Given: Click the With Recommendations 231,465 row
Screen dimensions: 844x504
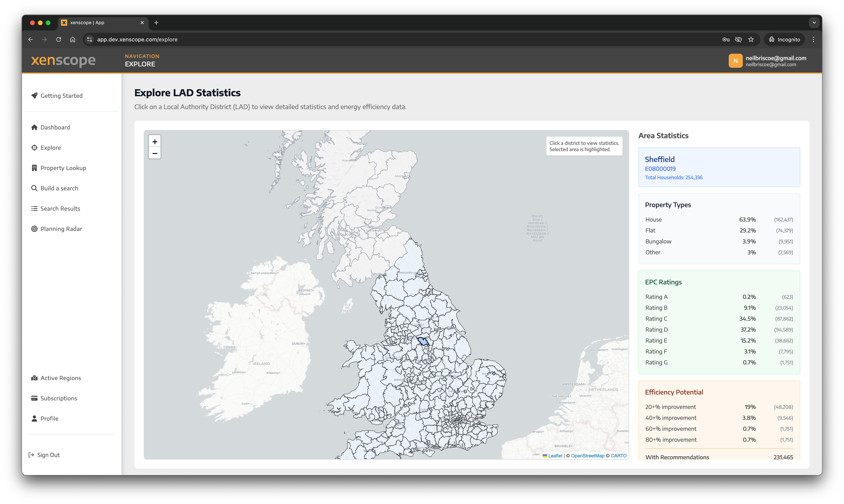Looking at the screenshot, I should (719, 457).
